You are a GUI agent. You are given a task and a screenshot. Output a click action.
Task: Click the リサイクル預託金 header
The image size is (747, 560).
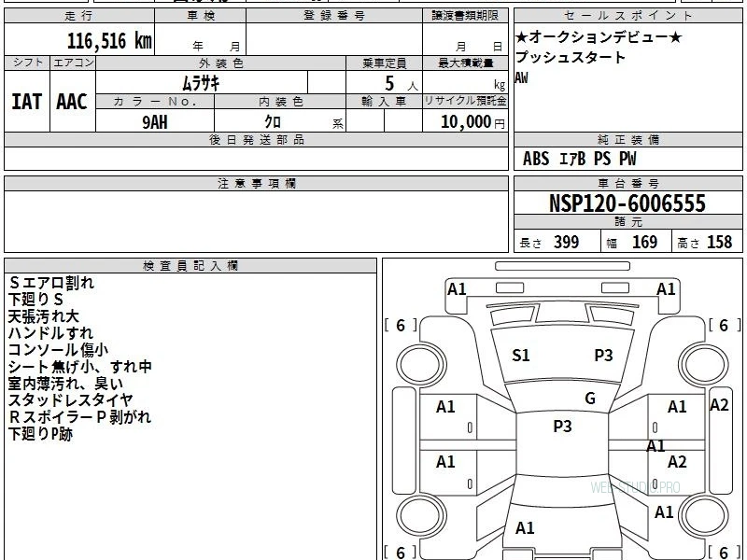[465, 102]
